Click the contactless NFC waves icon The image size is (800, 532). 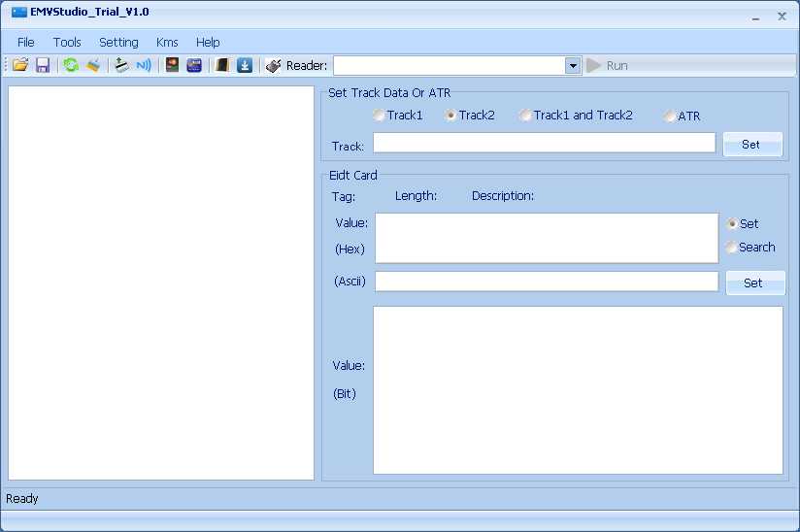click(144, 65)
